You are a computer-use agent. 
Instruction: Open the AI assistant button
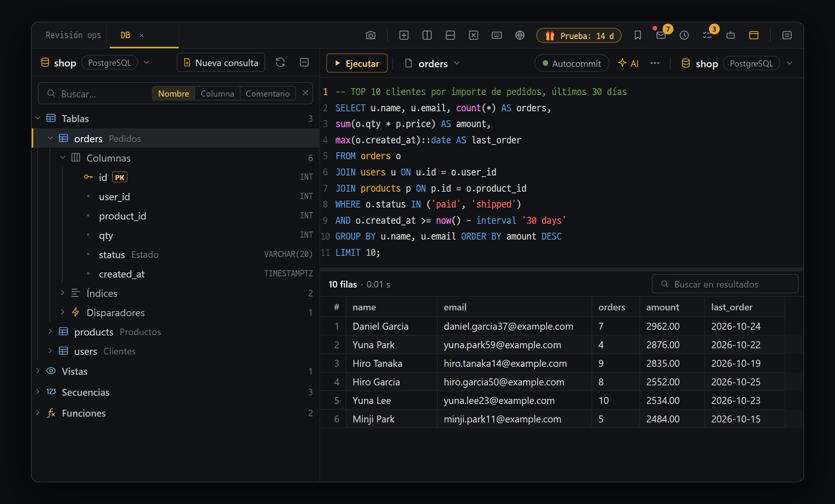point(628,63)
